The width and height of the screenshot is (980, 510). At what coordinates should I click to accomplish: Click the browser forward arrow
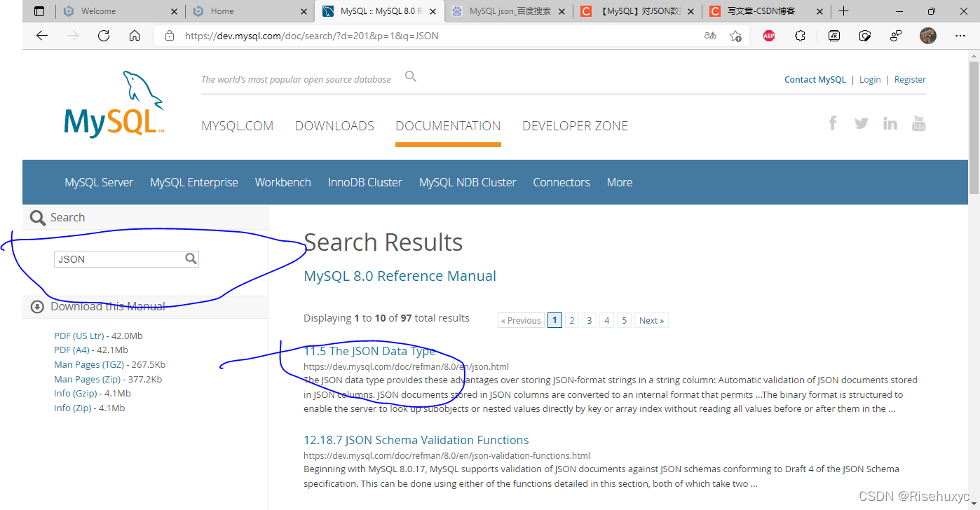click(x=73, y=36)
